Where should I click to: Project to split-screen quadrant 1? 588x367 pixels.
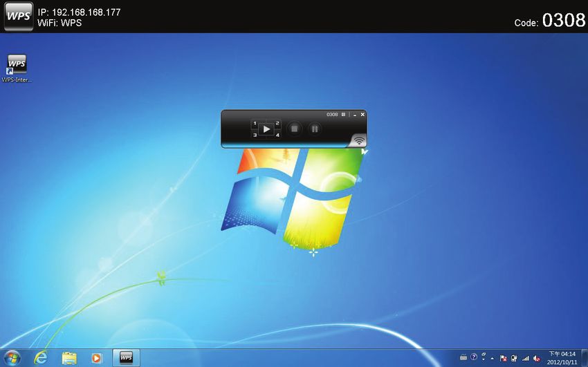pyautogui.click(x=255, y=123)
